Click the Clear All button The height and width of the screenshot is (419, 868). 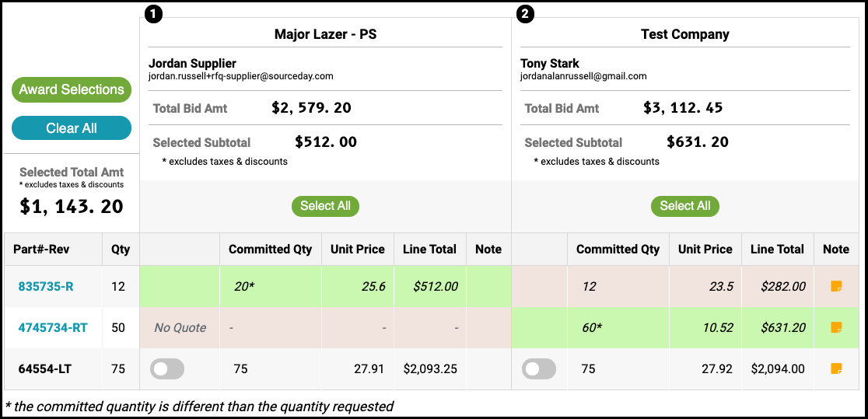tap(72, 127)
